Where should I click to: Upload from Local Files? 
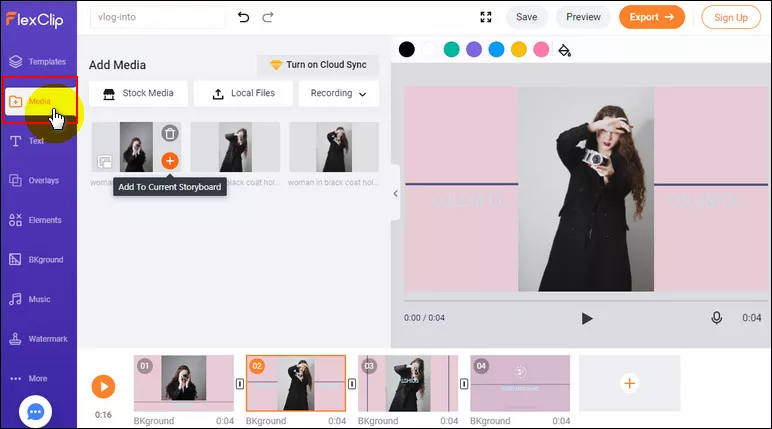(243, 94)
